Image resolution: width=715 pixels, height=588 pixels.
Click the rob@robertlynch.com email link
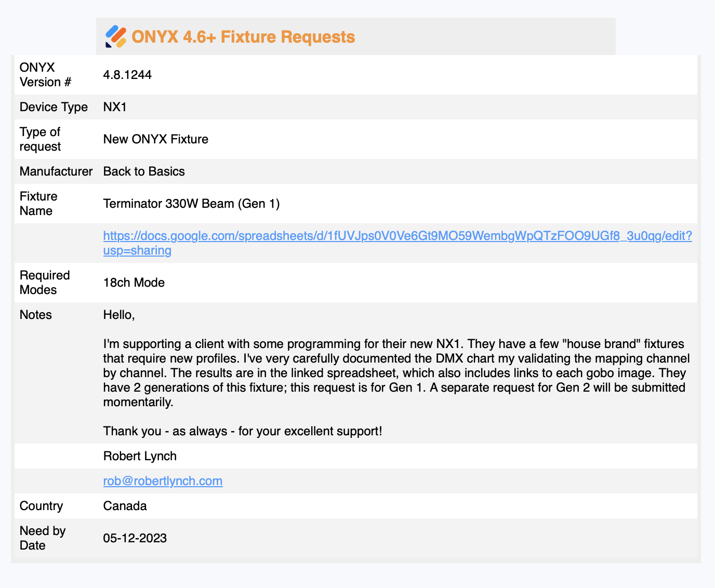pos(163,481)
